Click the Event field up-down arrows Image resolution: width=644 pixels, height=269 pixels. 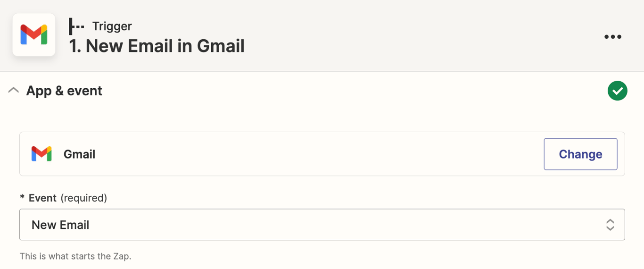coord(610,225)
